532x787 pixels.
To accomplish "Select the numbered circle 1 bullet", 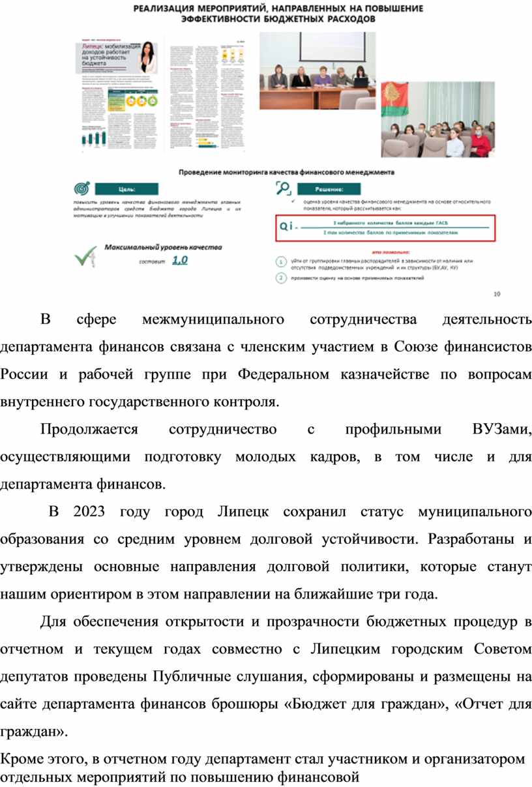I will tap(280, 262).
